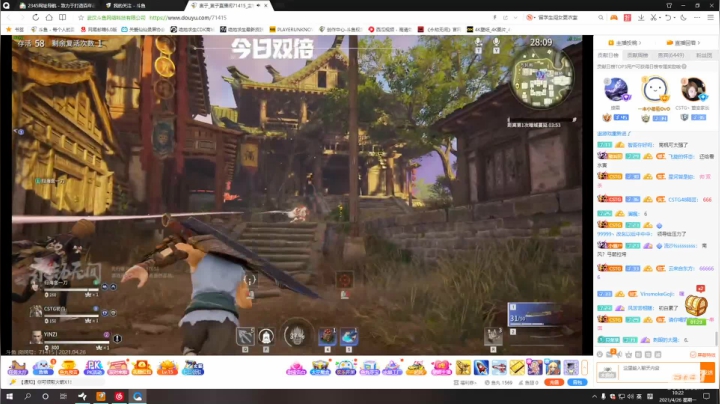Open the hamburger main menu icon

pyautogui.click(x=710, y=17)
